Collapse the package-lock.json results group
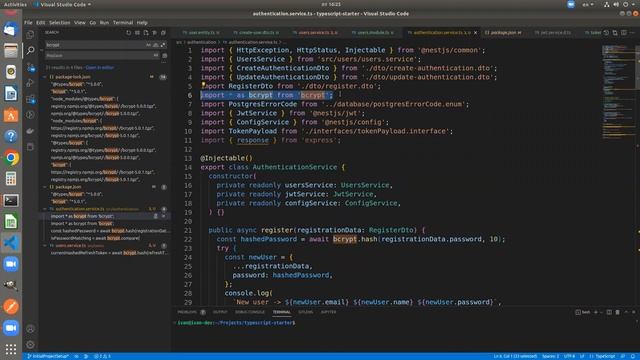Screen dimensions: 640x360 click(45, 77)
